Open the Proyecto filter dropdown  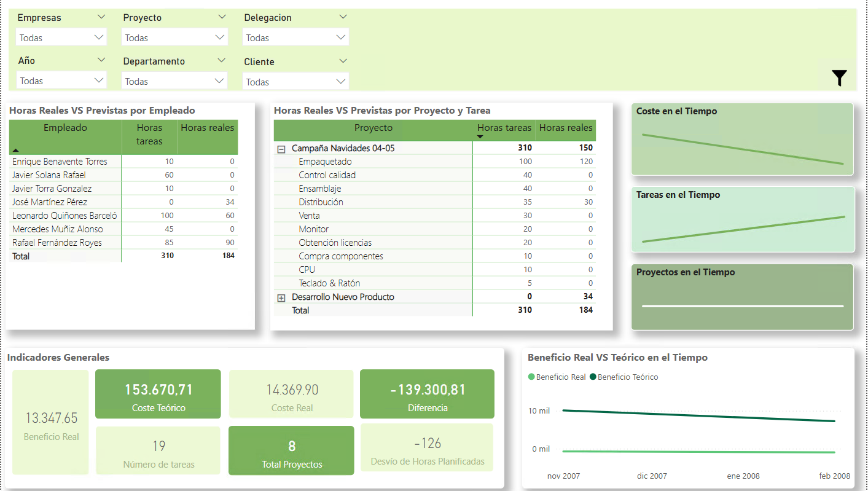click(x=175, y=37)
